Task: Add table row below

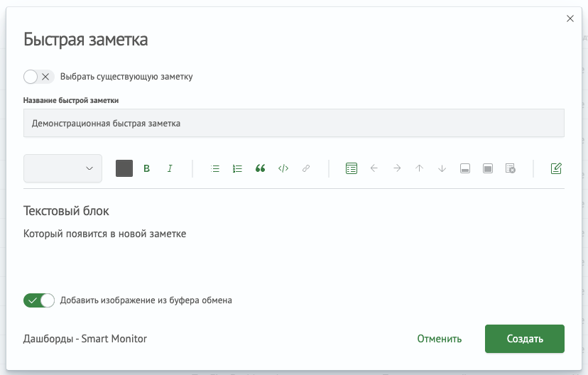Action: click(x=442, y=168)
